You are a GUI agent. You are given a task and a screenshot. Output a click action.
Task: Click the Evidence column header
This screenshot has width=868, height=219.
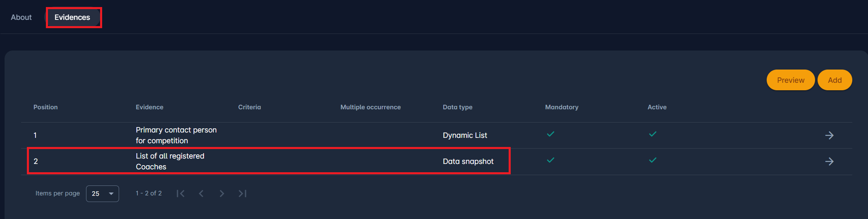point(149,107)
